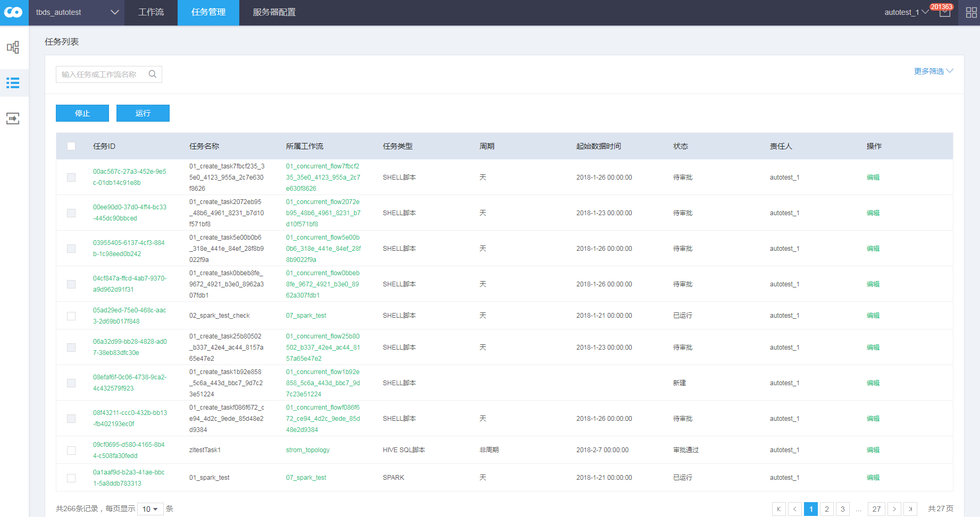The image size is (980, 517).
Task: Go to first page arrow
Action: pos(779,509)
